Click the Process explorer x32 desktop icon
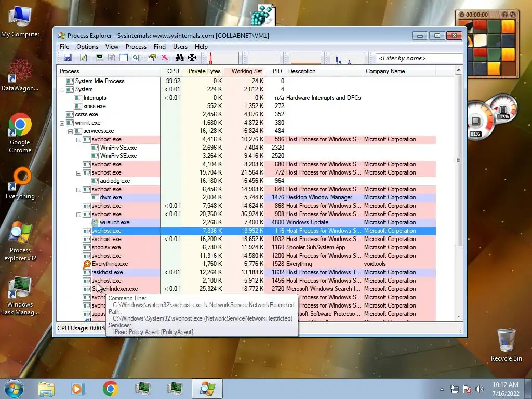 20,242
